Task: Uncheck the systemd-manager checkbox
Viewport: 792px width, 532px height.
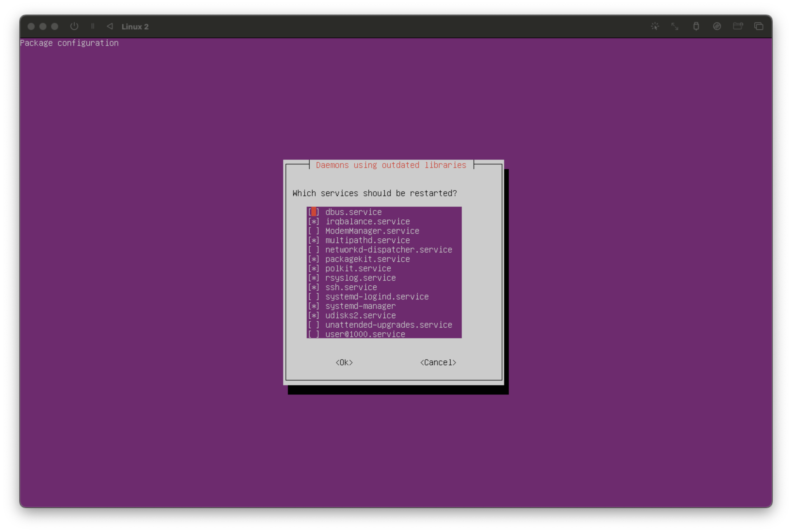Action: point(313,306)
